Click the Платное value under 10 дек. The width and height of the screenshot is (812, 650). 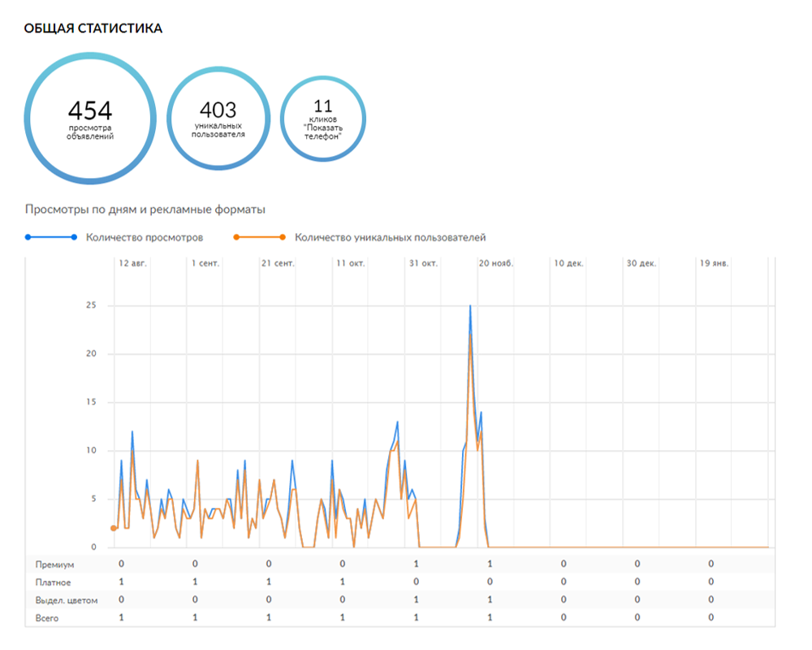[564, 582]
